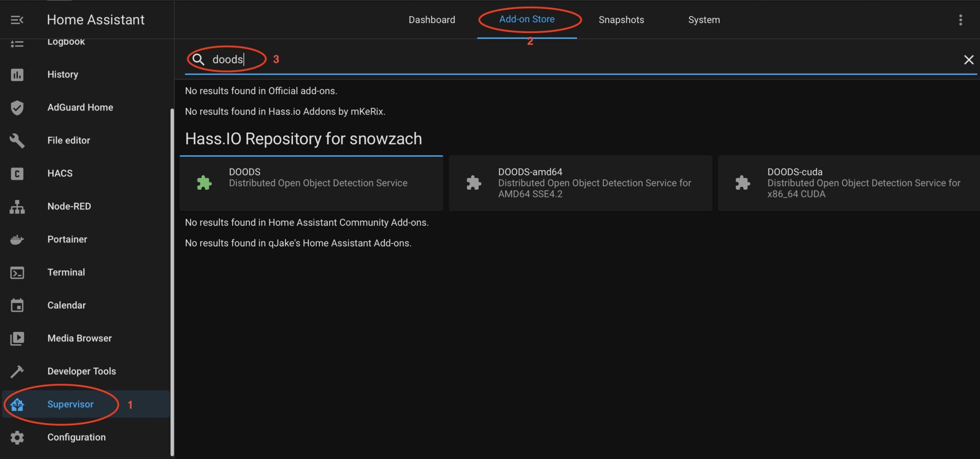Open the three-dot overflow menu
The height and width of the screenshot is (459, 980).
coord(960,20)
